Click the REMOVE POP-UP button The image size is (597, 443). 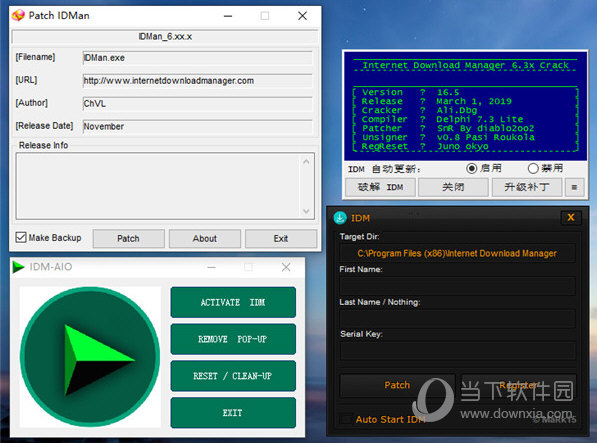[x=233, y=339]
